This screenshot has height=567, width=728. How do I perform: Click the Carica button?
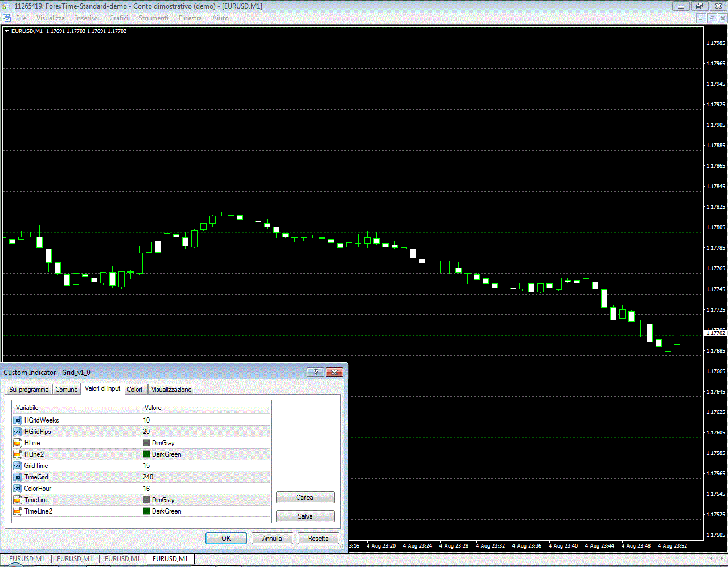[305, 498]
